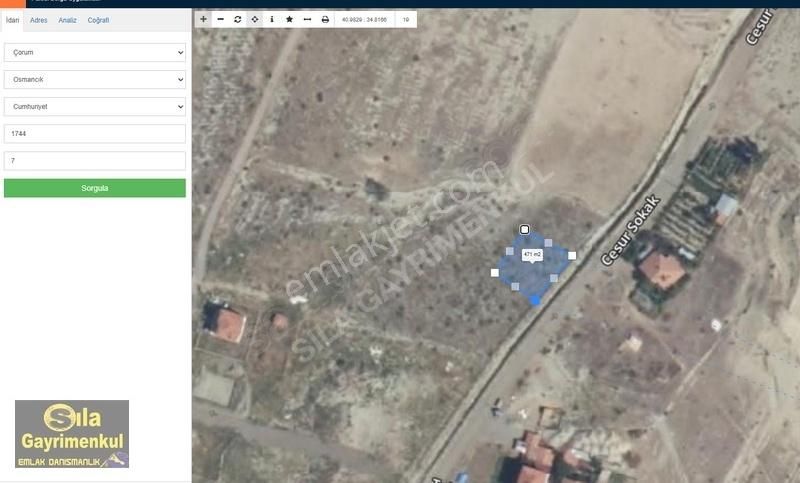The height and width of the screenshot is (483, 800).
Task: Open favorites with the star icon
Action: (289, 19)
